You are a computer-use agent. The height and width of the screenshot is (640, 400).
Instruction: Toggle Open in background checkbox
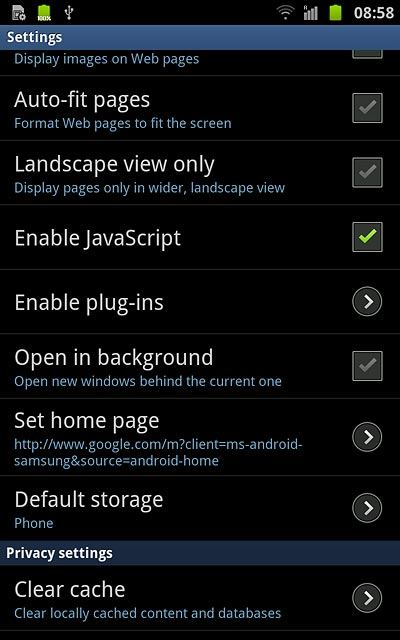pyautogui.click(x=367, y=366)
